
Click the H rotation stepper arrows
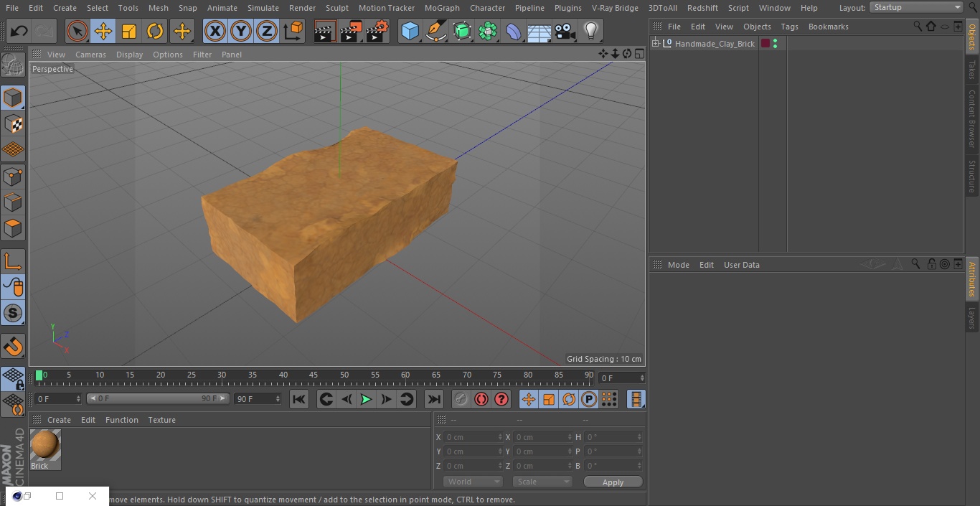640,437
